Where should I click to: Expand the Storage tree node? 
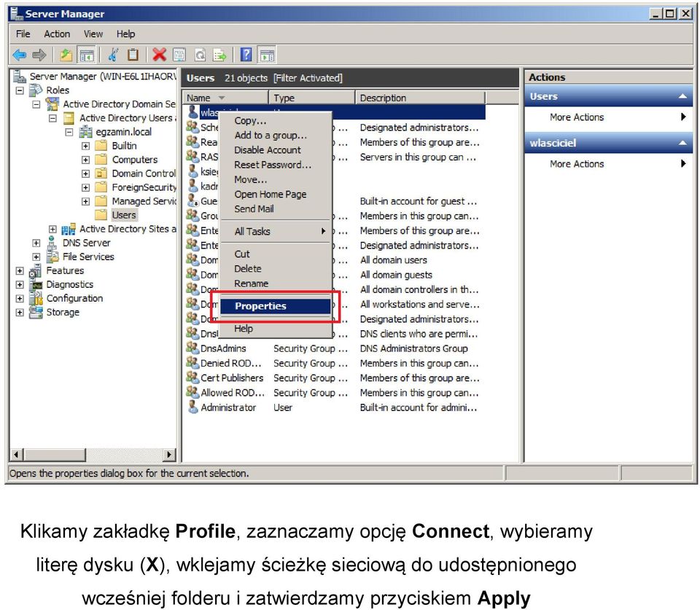coord(20,312)
